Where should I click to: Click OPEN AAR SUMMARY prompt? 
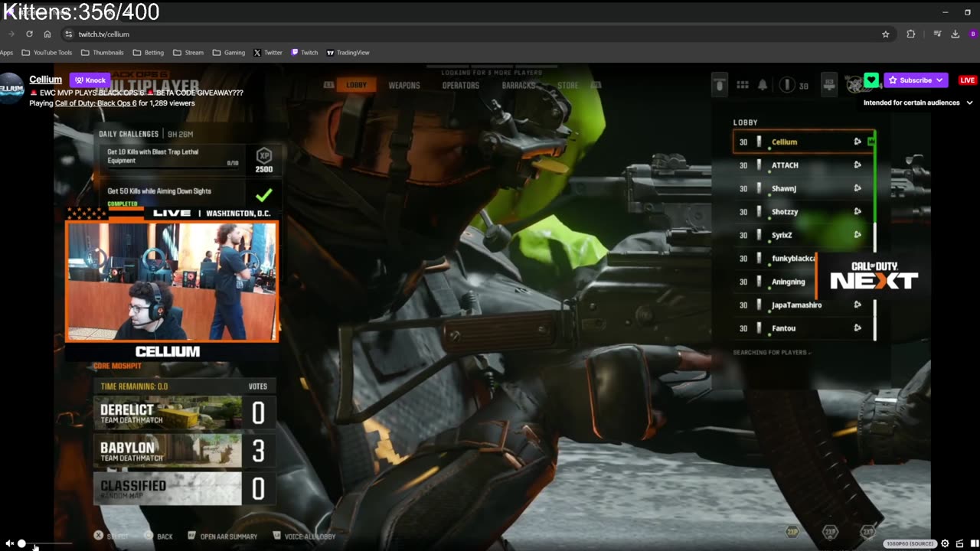click(x=223, y=536)
